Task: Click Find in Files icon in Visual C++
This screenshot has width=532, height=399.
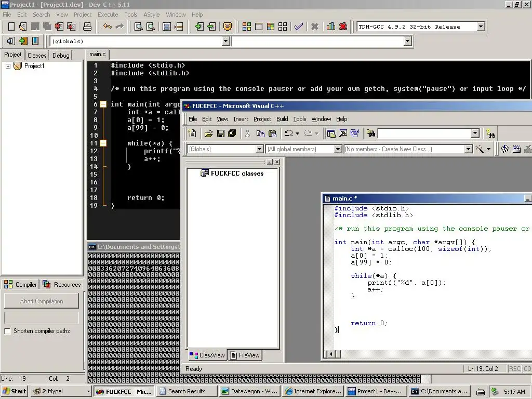Action: click(371, 134)
